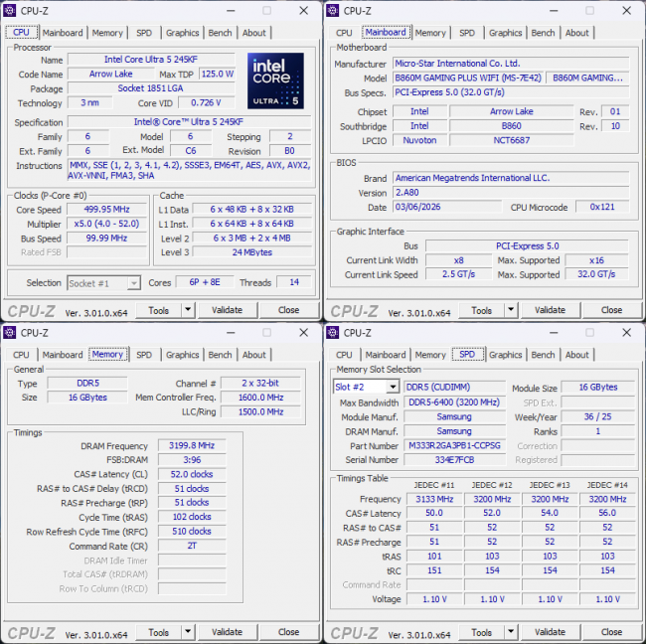The height and width of the screenshot is (644, 646).
Task: Click JEDEC #11 frequency '3133 MHz'
Action: (434, 499)
